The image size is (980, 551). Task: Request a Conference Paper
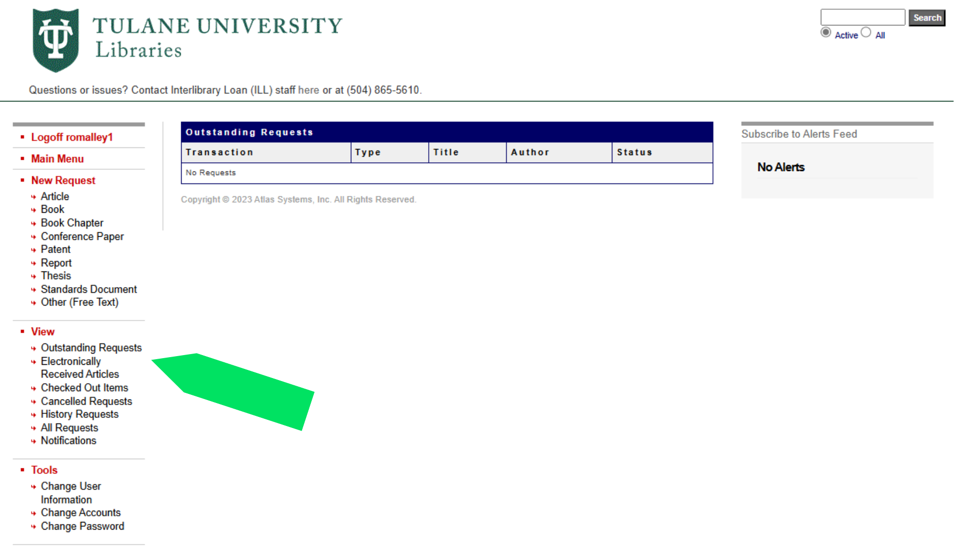click(82, 236)
